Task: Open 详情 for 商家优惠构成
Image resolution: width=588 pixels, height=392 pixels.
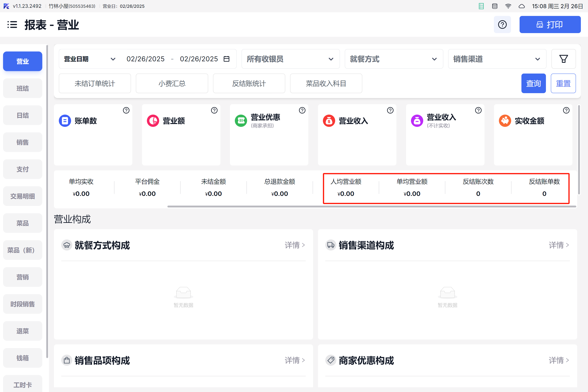Action: pos(559,360)
